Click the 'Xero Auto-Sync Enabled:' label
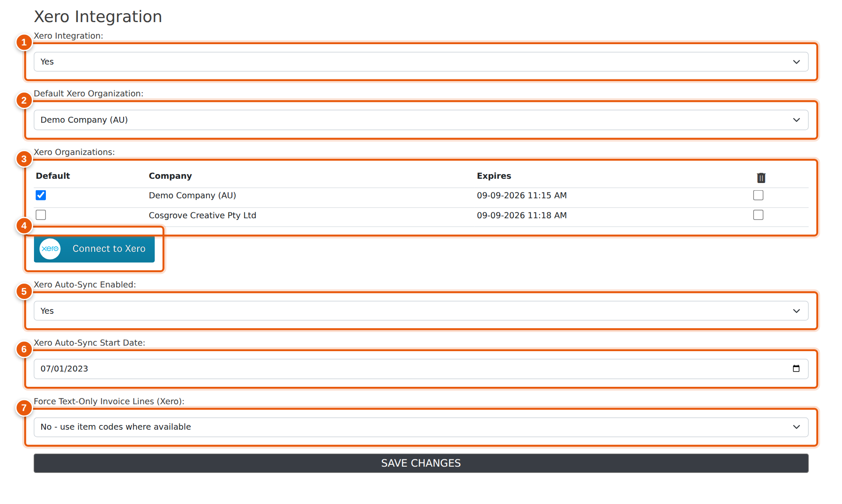Viewport: 842px width, 504px height. [x=85, y=284]
